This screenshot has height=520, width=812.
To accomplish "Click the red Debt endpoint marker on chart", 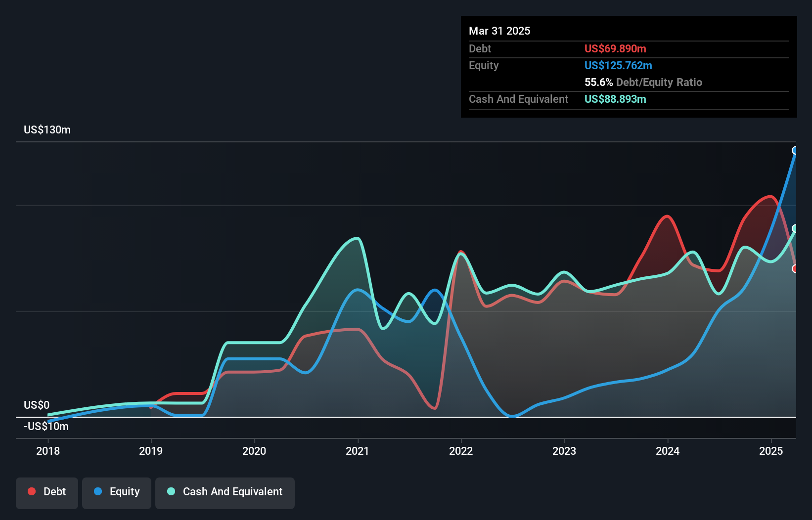I will pos(795,269).
